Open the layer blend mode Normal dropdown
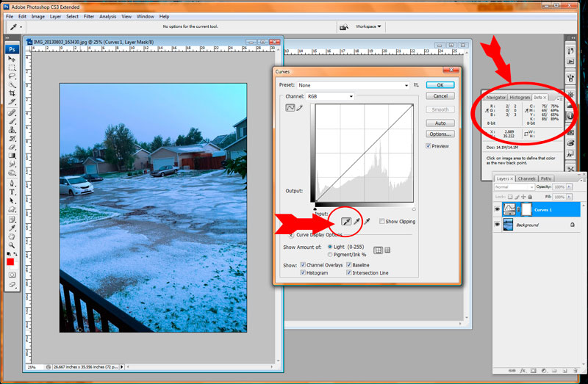Screen dimensions: 588x384 tap(514, 187)
